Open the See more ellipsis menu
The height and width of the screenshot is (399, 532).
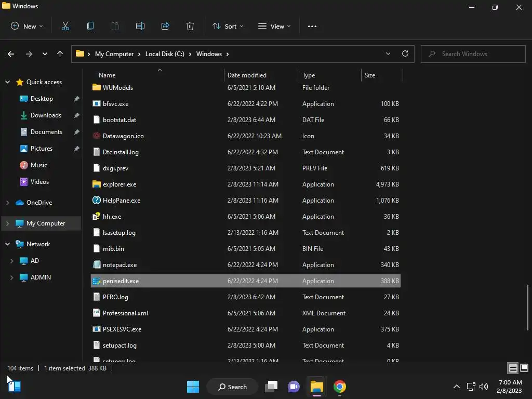coord(312,26)
